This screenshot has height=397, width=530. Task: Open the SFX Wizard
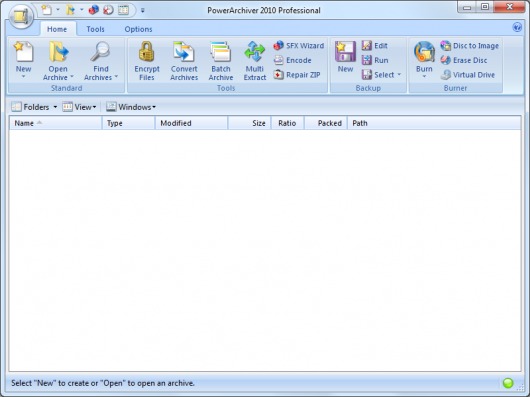click(299, 46)
